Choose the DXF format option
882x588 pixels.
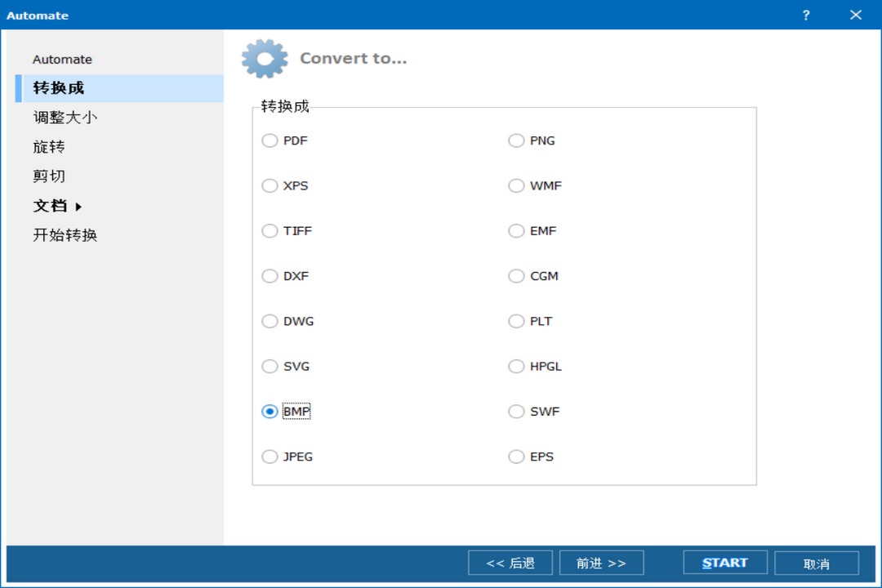coord(269,276)
